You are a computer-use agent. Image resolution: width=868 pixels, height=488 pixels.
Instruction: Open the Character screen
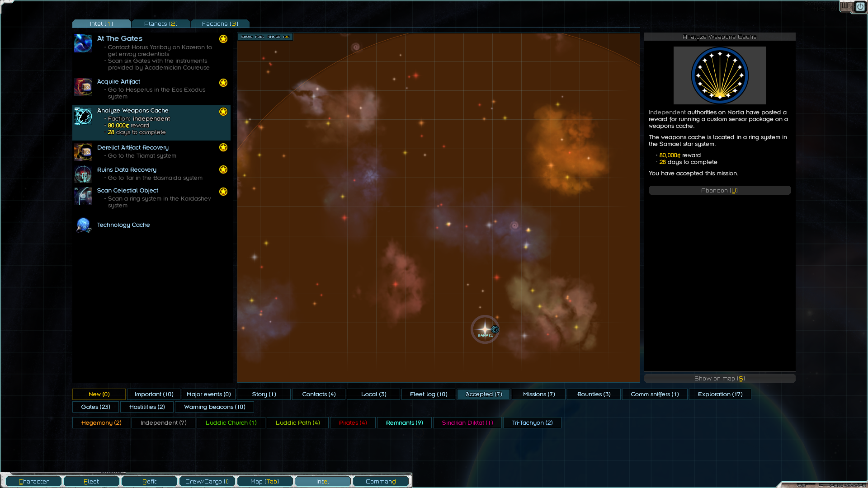33,481
